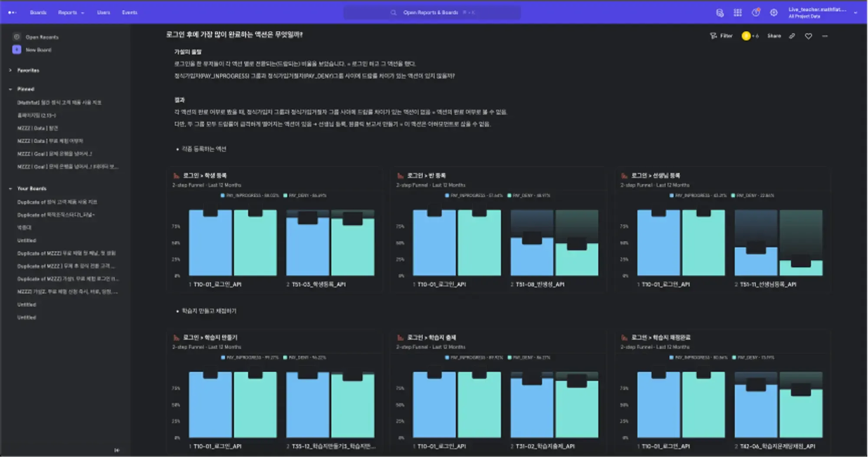868x457 pixels.
Task: Copy board link using chain icon
Action: [x=792, y=36]
